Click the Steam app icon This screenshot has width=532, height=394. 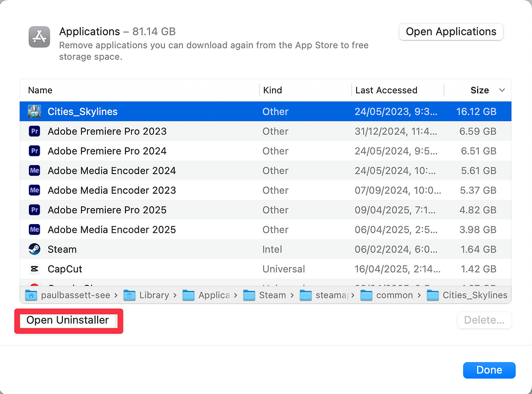click(35, 249)
